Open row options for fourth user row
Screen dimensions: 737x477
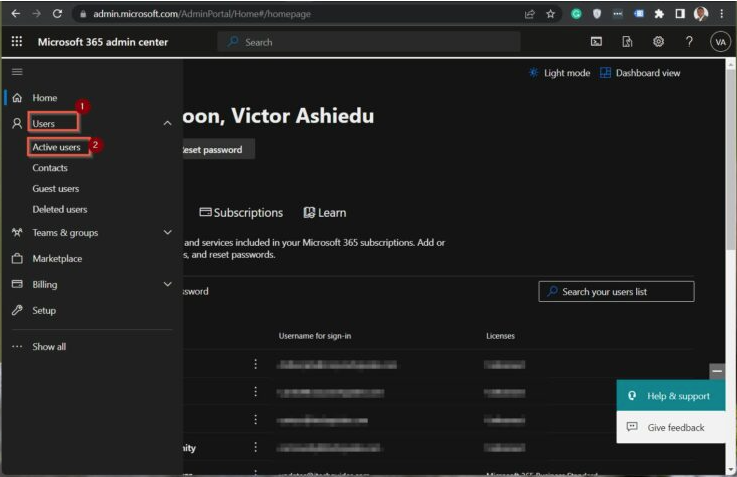(255, 447)
